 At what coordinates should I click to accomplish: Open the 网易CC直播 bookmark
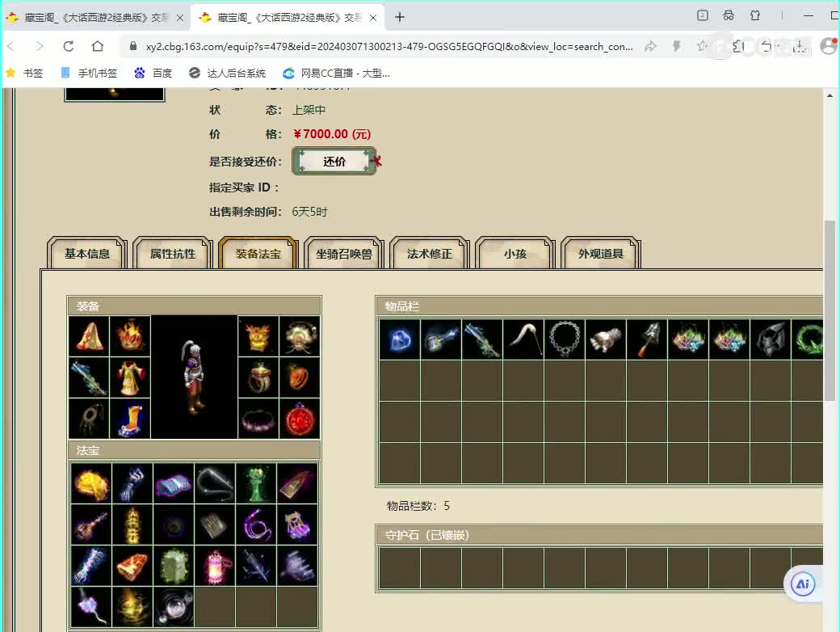click(x=337, y=73)
